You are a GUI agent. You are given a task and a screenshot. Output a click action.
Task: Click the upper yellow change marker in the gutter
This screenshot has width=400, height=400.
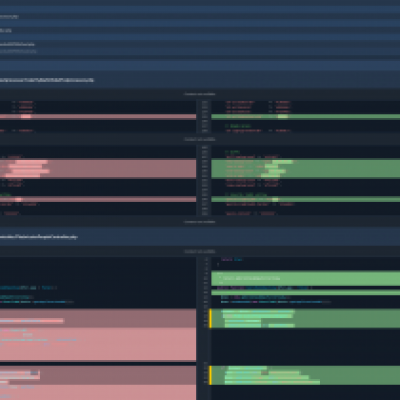(210, 318)
